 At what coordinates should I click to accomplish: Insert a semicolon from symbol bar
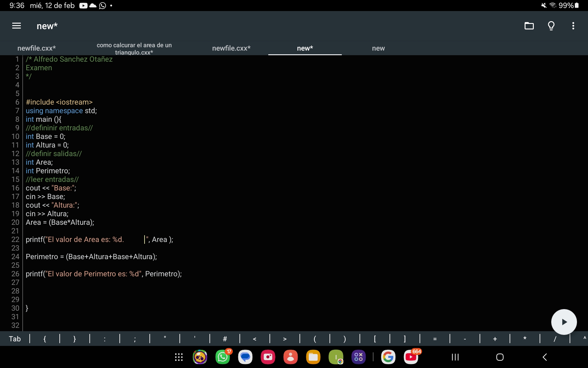(135, 339)
